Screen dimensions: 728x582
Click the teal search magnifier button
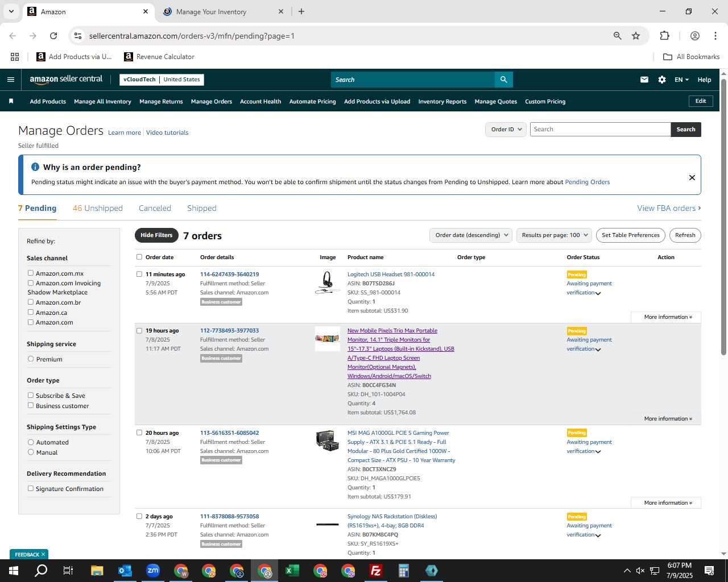pos(503,80)
